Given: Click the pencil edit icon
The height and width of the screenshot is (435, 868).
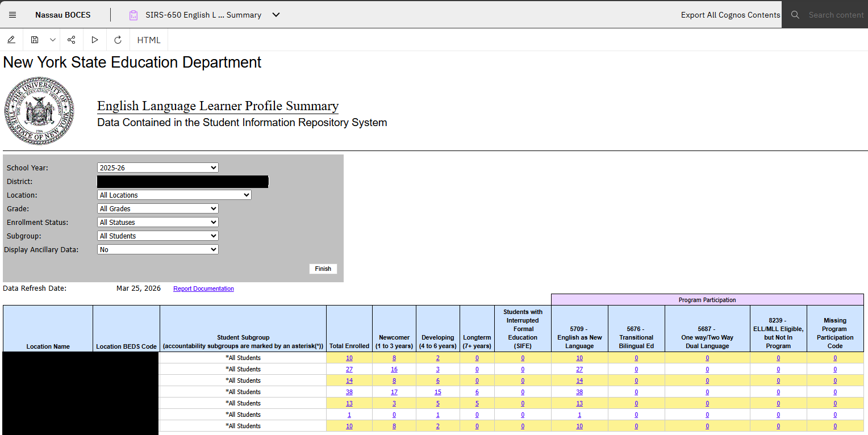Looking at the screenshot, I should [11, 40].
